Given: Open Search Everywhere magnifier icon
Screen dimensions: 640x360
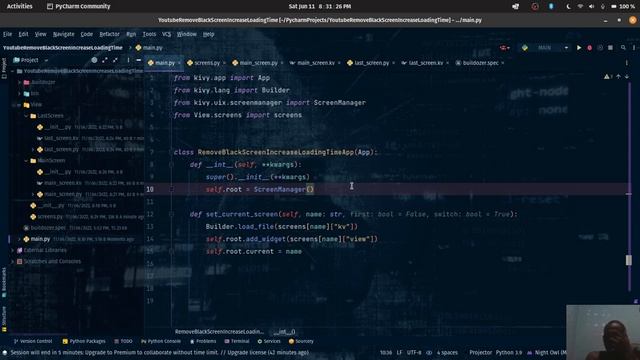Looking at the screenshot, I should coord(623,48).
